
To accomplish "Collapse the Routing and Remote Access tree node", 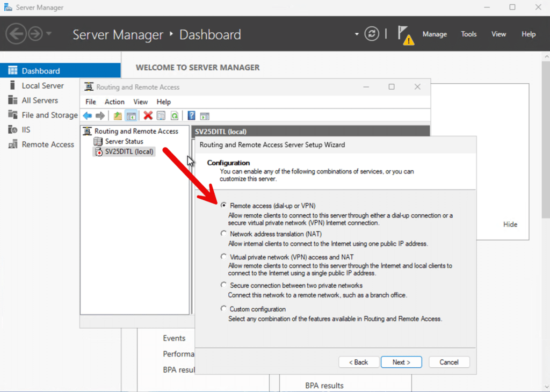I will click(x=86, y=130).
